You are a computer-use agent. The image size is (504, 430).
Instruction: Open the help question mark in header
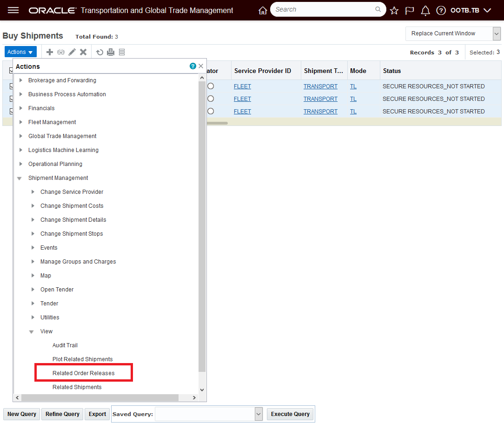pyautogui.click(x=441, y=11)
